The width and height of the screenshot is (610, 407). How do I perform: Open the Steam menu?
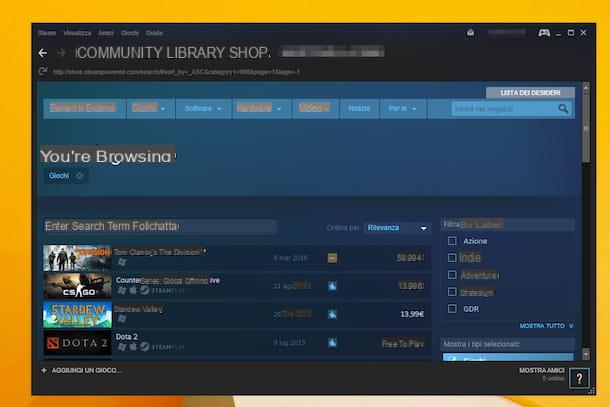click(x=47, y=33)
